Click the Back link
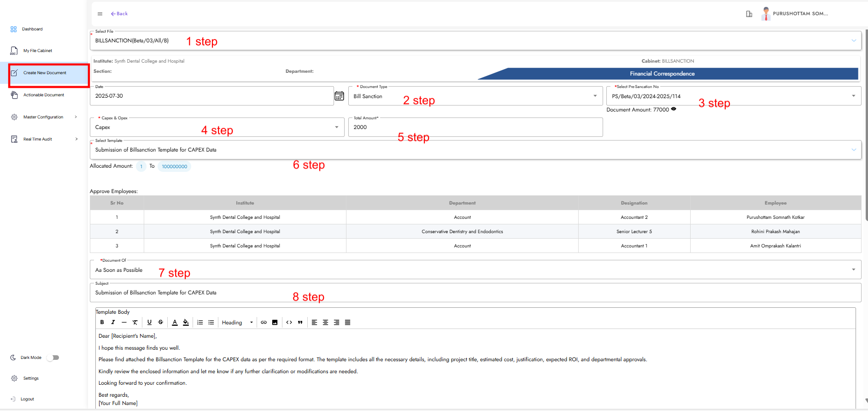 pos(119,14)
